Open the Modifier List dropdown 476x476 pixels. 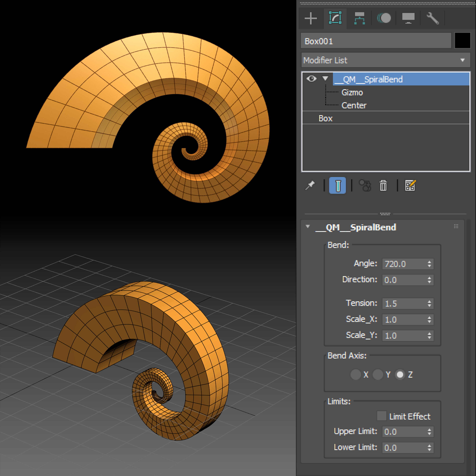[x=386, y=60]
